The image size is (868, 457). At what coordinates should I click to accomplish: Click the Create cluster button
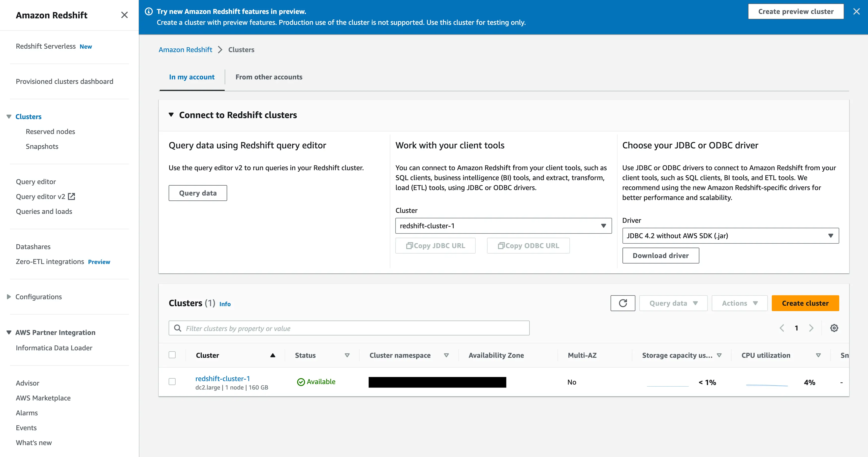click(805, 303)
